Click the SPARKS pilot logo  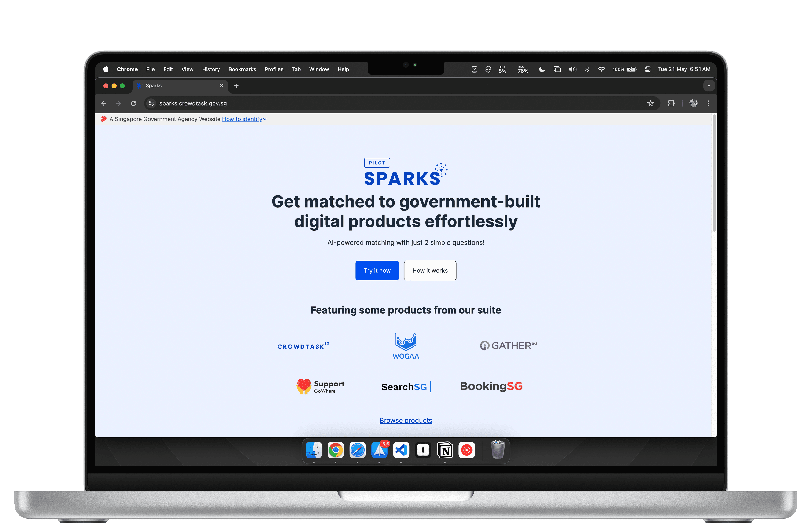tap(406, 172)
